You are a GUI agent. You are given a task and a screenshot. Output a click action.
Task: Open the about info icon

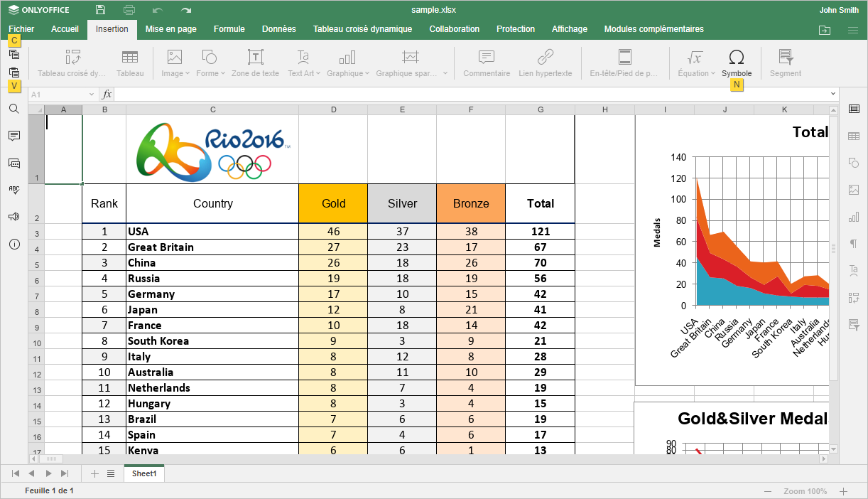coord(14,244)
